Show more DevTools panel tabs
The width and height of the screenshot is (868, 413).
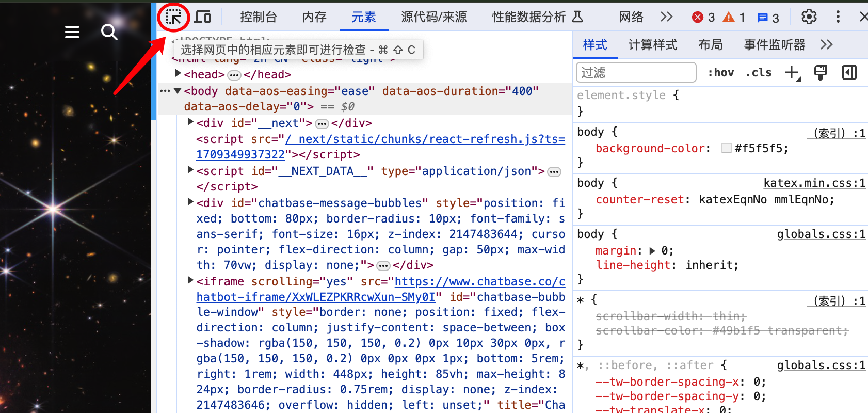(x=667, y=17)
